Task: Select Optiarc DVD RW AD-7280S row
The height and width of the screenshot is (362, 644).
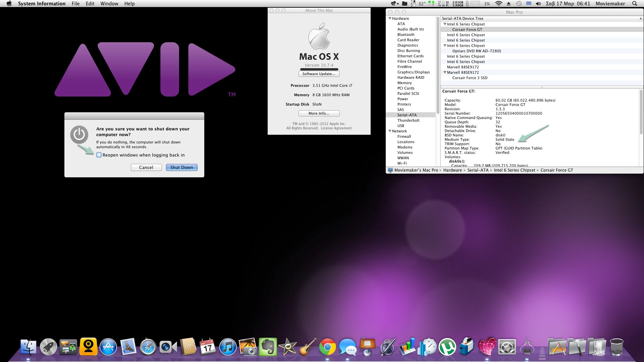Action: (x=542, y=51)
